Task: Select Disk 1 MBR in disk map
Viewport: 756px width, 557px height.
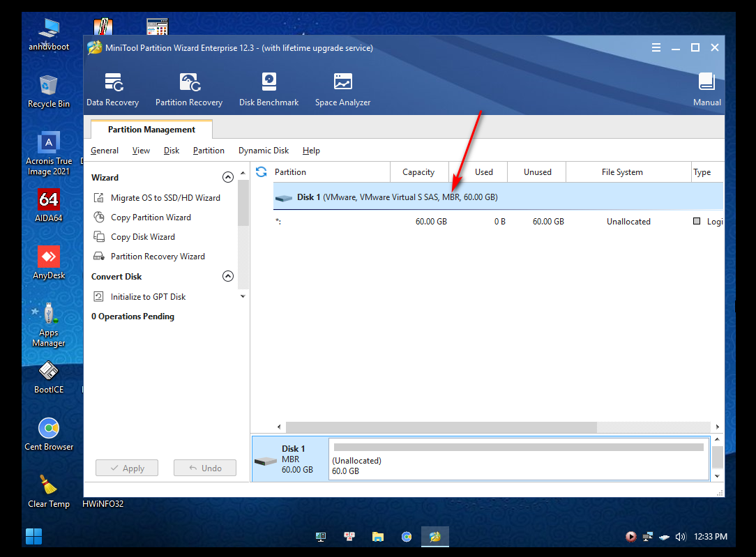Action: click(289, 459)
